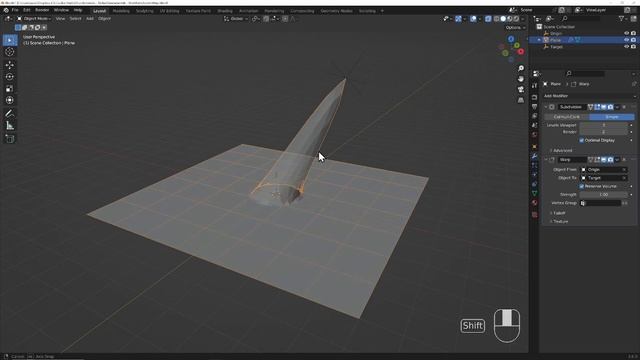Select the Catmull-Clark subdivision type
This screenshot has width=640, height=360.
[x=567, y=117]
